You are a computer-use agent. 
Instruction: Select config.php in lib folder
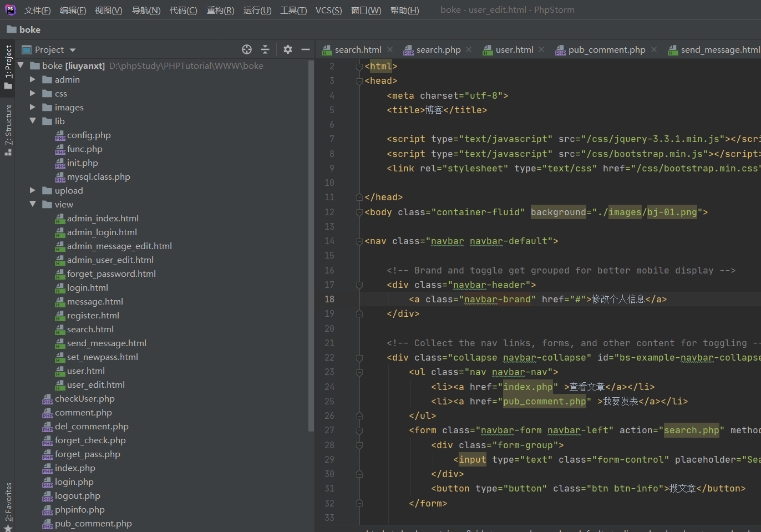pyautogui.click(x=89, y=135)
